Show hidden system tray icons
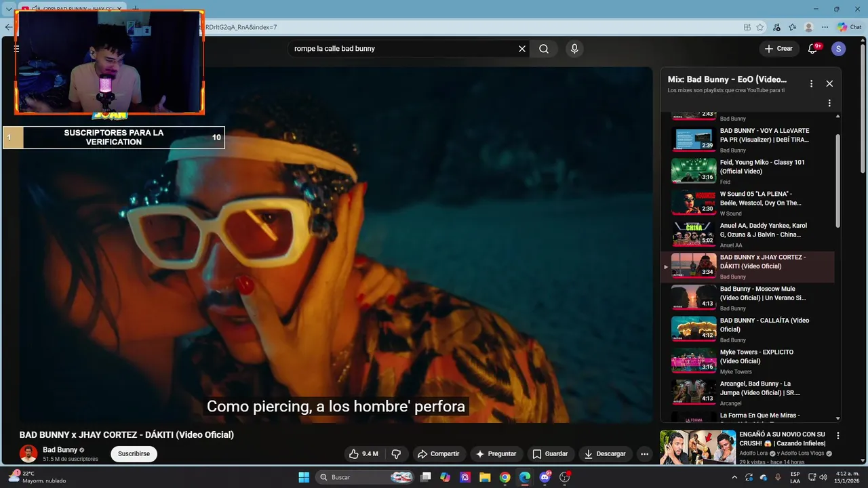This screenshot has height=488, width=868. point(734,477)
